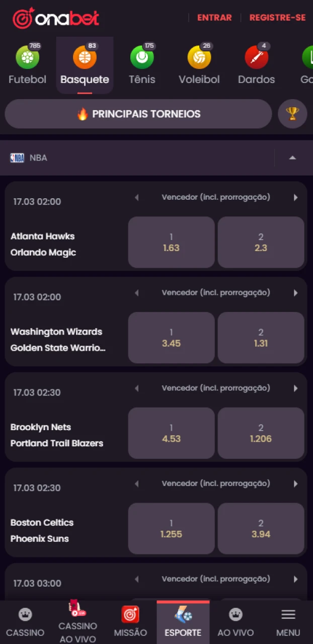Show next market for Atlanta Hawks game
Image resolution: width=313 pixels, height=644 pixels.
click(x=296, y=197)
